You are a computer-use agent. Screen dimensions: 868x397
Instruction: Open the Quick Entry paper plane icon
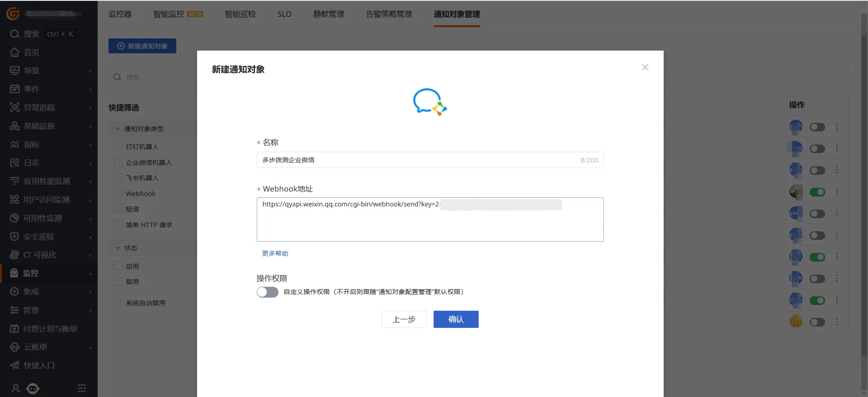pos(14,365)
